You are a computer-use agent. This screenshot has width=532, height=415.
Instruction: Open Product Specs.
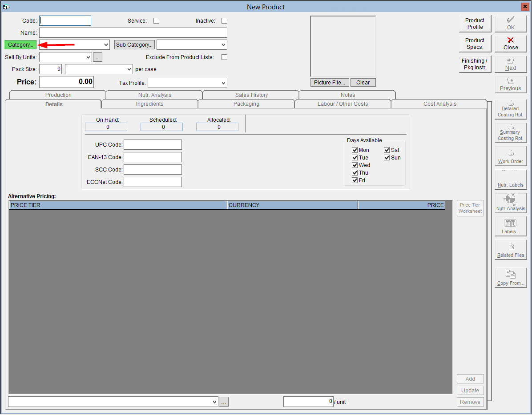(x=475, y=44)
